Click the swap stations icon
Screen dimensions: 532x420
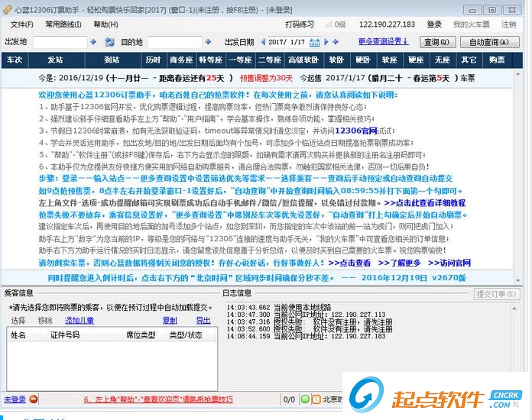coord(109,42)
